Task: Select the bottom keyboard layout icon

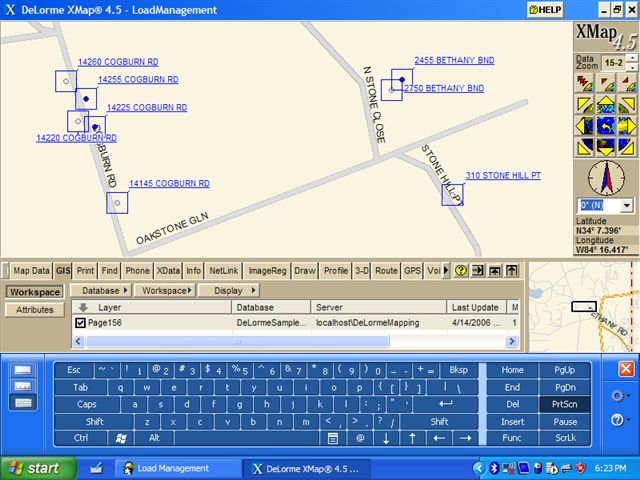Action: pos(23,403)
